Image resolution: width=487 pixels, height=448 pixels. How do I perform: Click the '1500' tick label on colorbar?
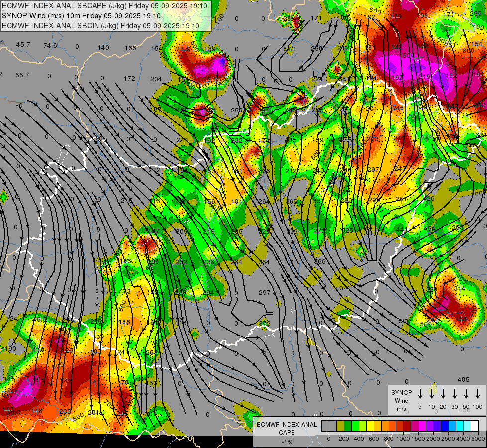(418, 439)
